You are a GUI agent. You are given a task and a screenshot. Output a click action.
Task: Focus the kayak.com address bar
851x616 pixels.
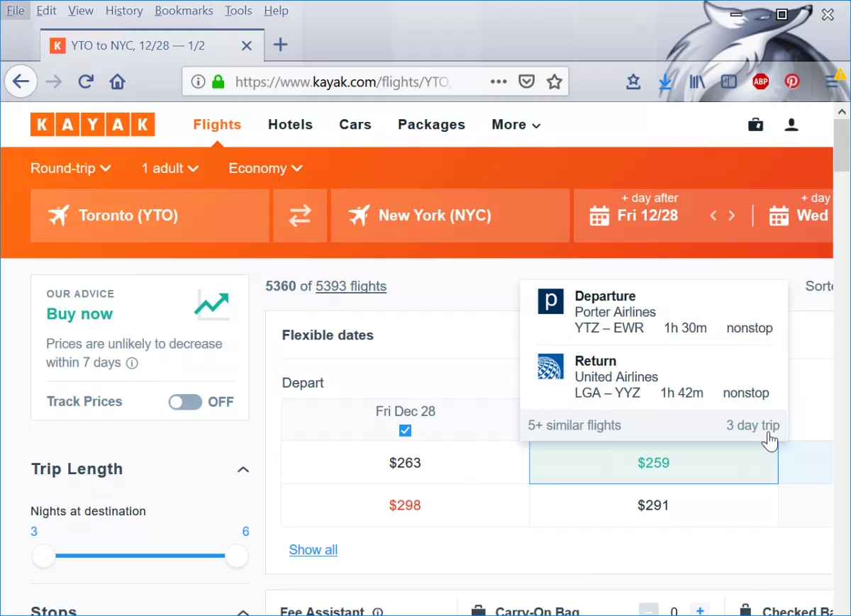(342, 82)
